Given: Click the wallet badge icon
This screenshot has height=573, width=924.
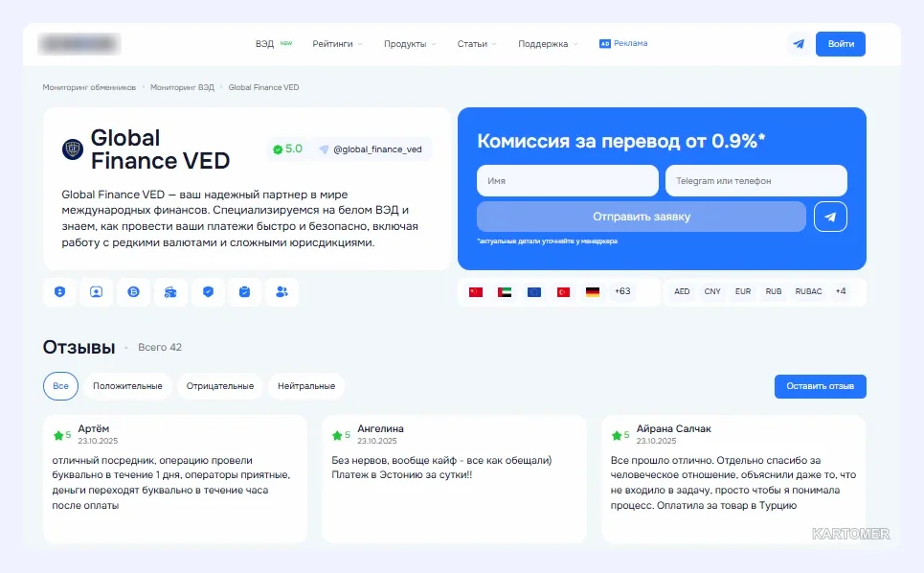Looking at the screenshot, I should coord(170,292).
